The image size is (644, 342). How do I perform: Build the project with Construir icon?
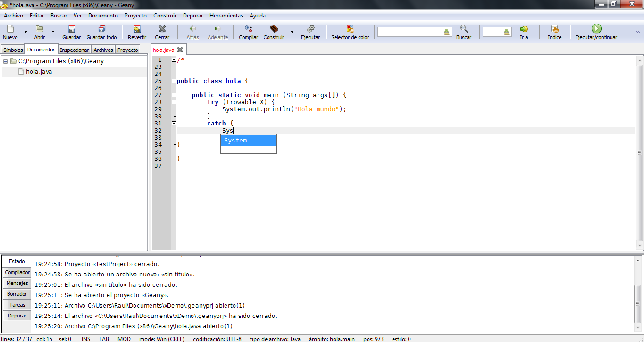tap(274, 29)
